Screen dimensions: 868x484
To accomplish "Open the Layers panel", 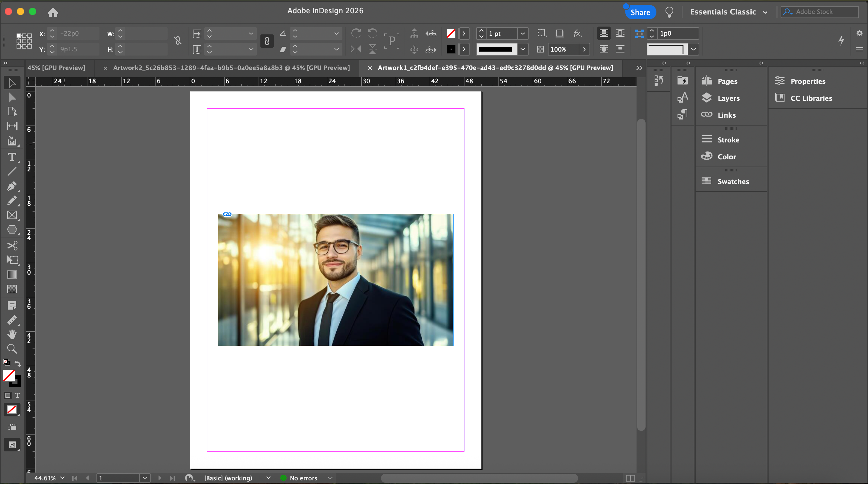I will [x=728, y=98].
